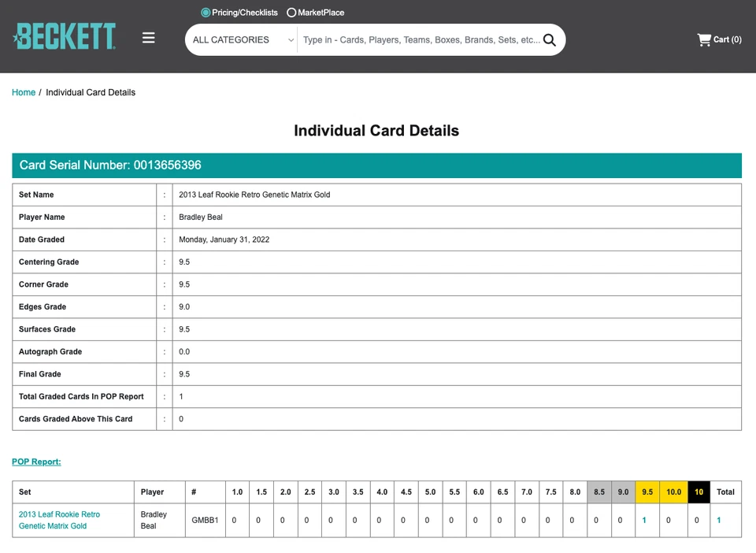The height and width of the screenshot is (553, 756).
Task: Click the Beckett logo
Action: point(65,37)
